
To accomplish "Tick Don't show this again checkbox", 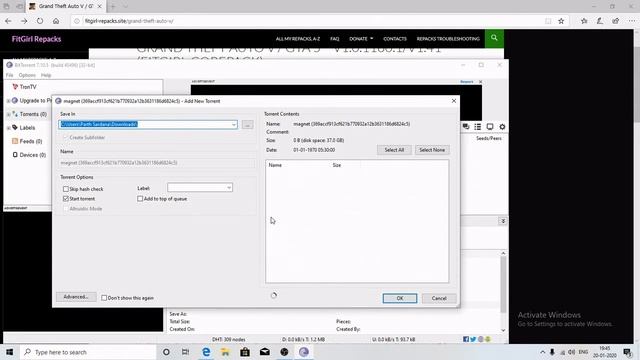I will (x=104, y=298).
